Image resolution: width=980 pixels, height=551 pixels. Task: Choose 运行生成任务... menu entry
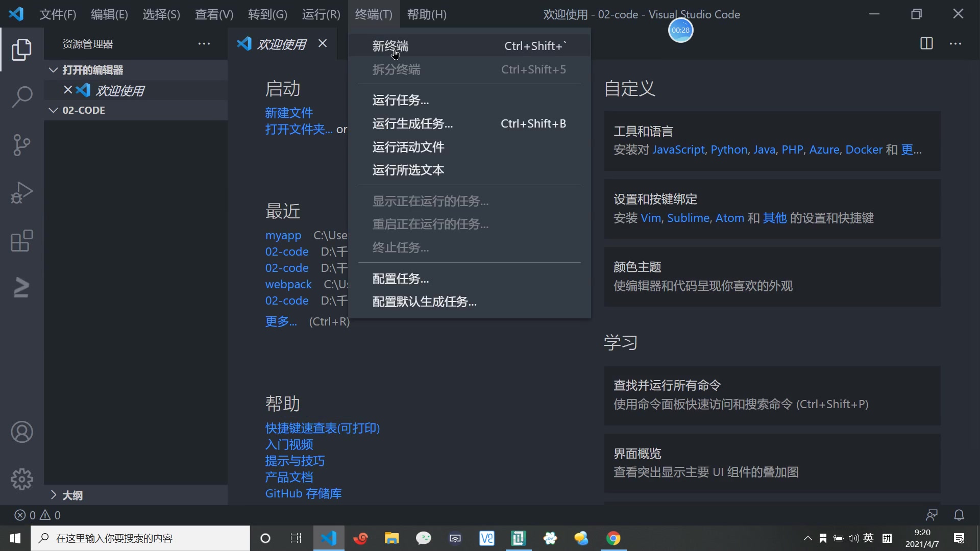(470, 123)
